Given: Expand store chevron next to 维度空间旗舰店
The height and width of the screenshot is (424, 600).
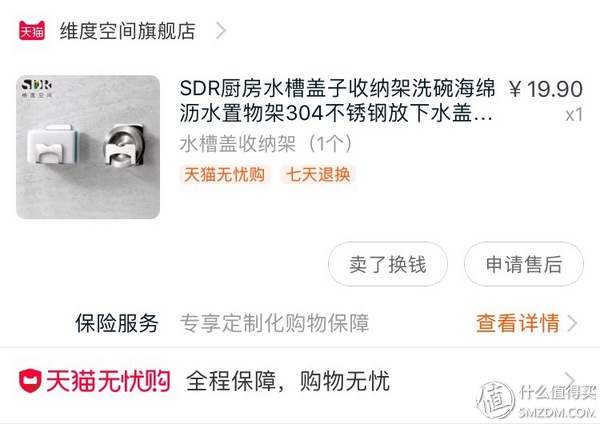Looking at the screenshot, I should 221,31.
